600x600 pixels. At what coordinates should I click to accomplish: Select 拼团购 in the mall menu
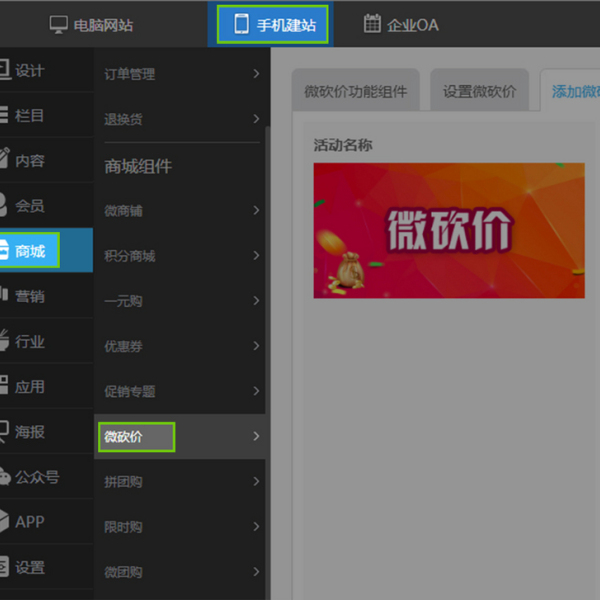124,482
